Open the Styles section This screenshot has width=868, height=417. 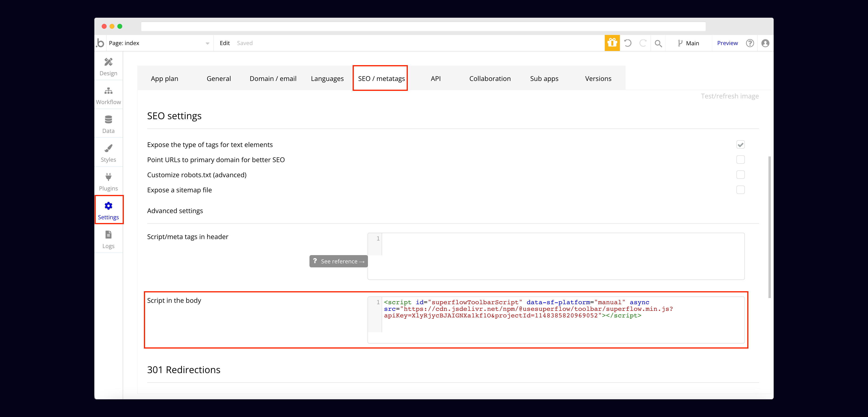coord(108,153)
